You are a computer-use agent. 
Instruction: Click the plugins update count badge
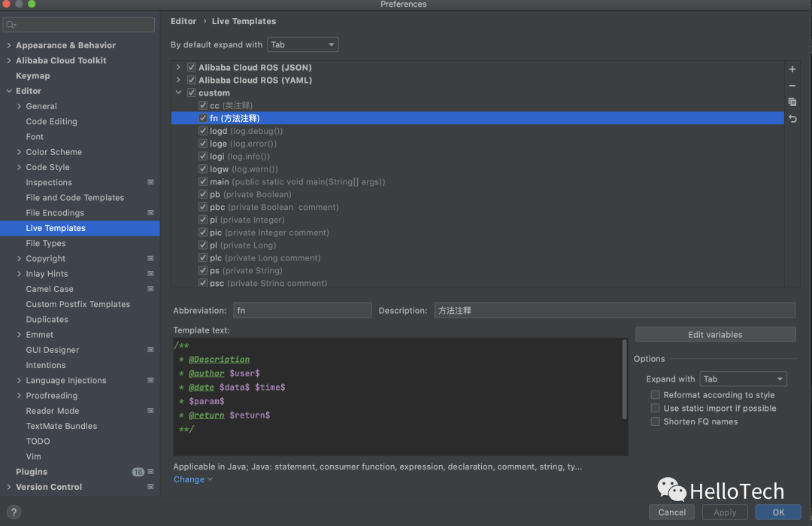138,472
